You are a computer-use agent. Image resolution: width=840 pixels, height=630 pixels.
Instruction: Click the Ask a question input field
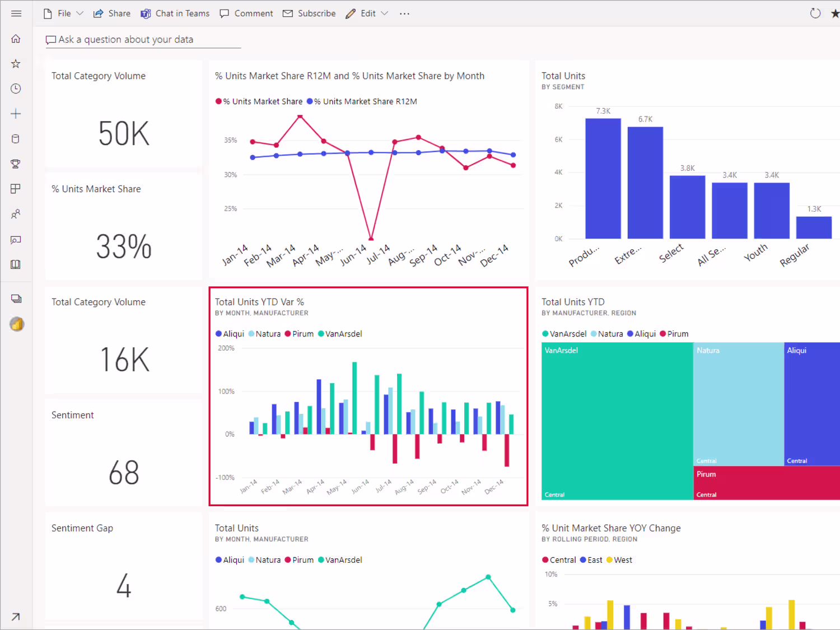pyautogui.click(x=143, y=40)
